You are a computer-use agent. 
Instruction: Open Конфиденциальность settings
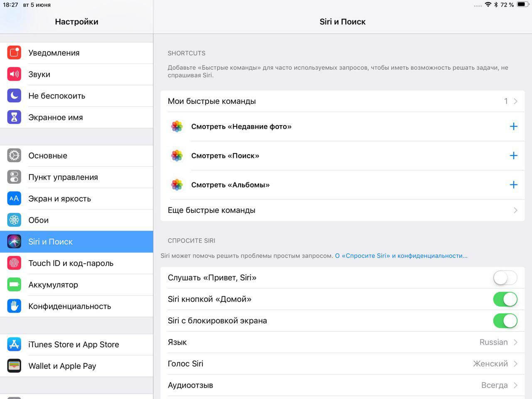click(76, 306)
